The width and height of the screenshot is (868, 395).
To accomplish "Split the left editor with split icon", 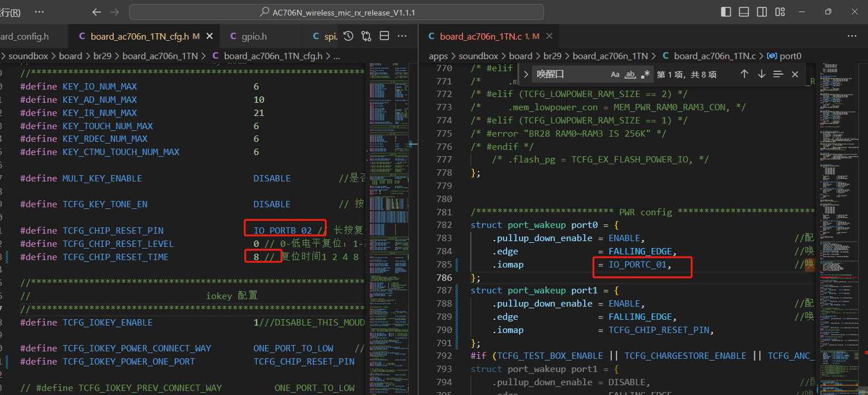I will [384, 36].
